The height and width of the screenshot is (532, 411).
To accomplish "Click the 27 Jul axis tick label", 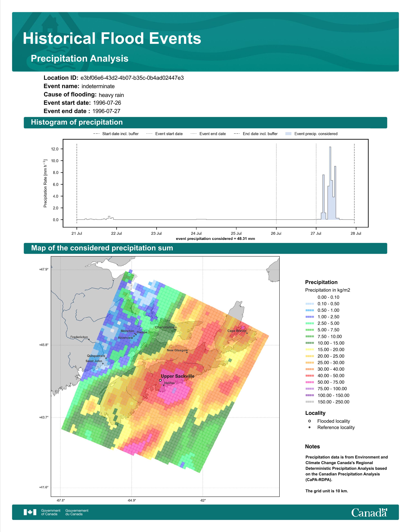I will [x=316, y=233].
